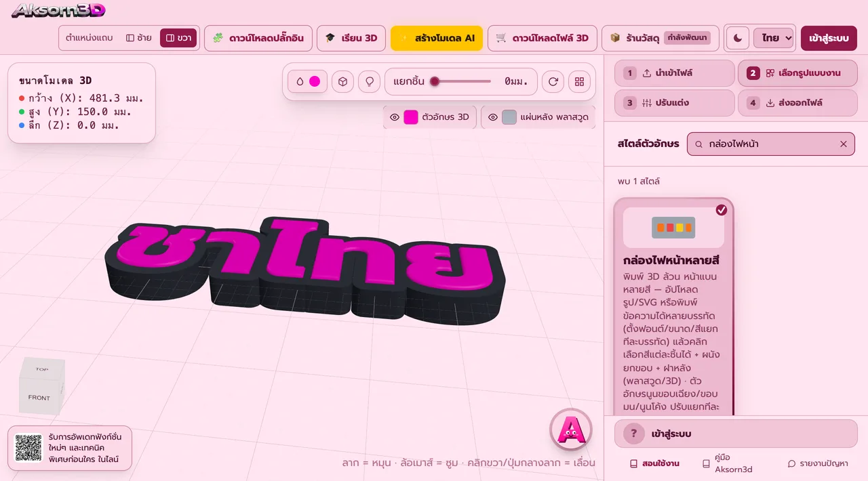Click the แยกชิ้น separation slider handle

click(435, 81)
